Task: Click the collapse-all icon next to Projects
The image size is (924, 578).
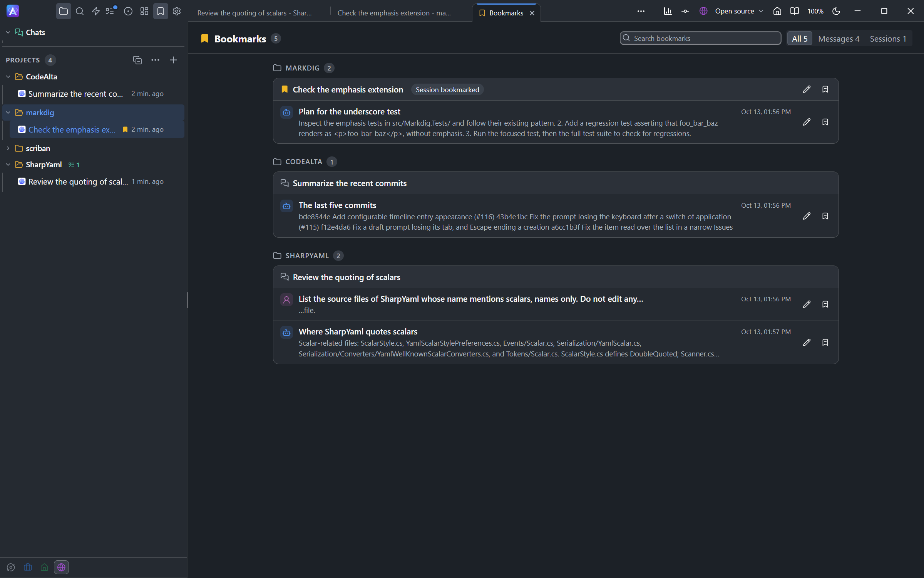Action: pos(137,60)
